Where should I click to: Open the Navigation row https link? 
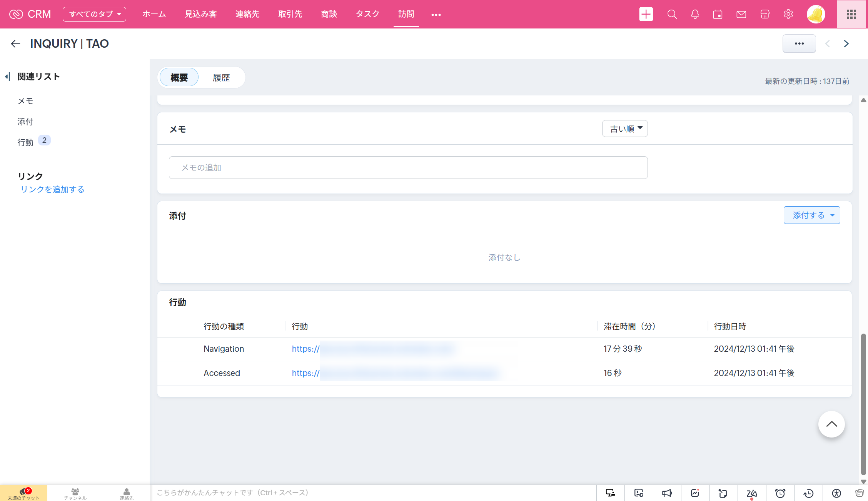[305, 349]
